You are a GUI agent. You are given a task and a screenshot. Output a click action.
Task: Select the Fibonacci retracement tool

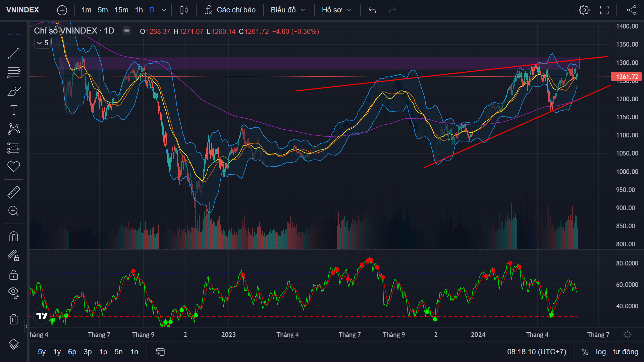pyautogui.click(x=14, y=72)
